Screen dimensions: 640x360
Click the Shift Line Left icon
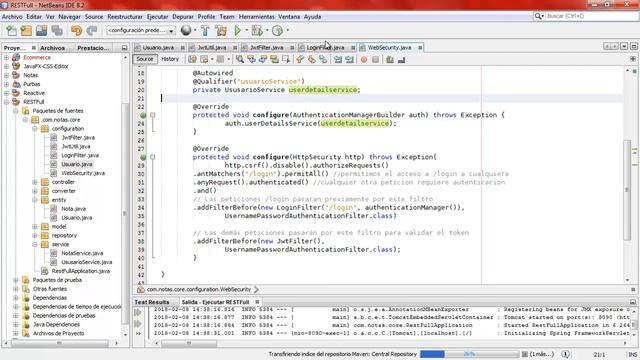point(338,60)
